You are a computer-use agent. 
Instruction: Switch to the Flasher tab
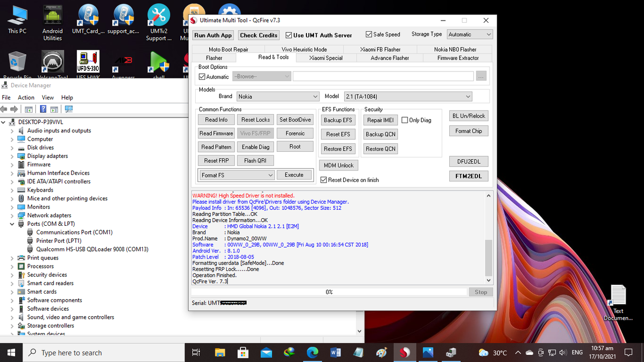click(x=214, y=58)
